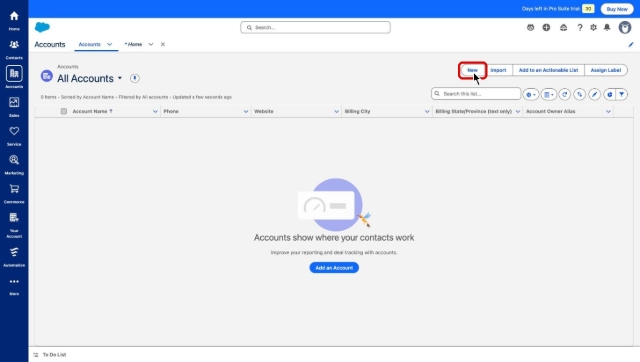Image resolution: width=640 pixels, height=362 pixels.
Task: Open the display-as table dropdown
Action: click(x=549, y=94)
